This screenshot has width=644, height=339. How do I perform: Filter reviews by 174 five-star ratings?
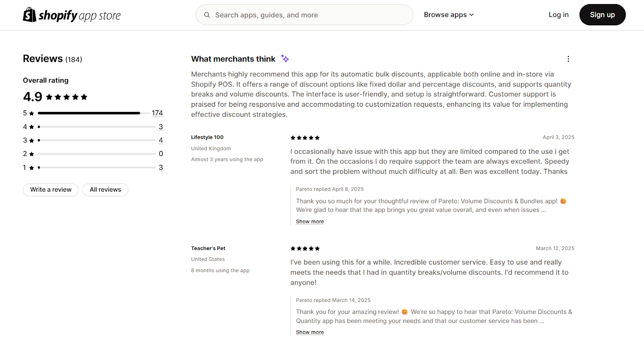(157, 113)
